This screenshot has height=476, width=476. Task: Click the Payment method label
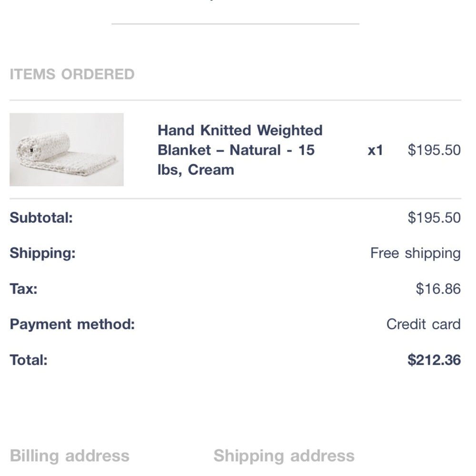click(x=72, y=324)
